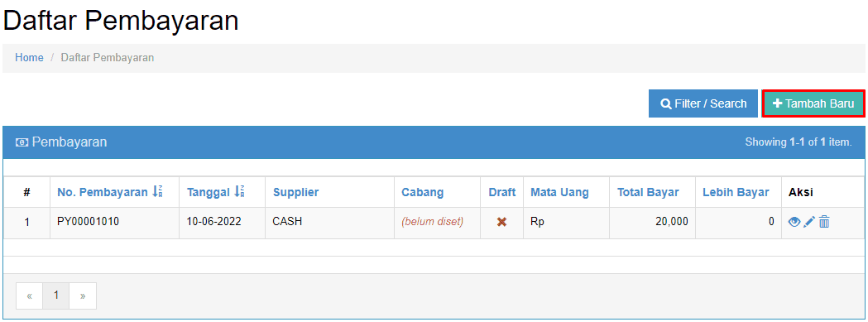Click sort icon beside Tanggal header

pyautogui.click(x=239, y=192)
